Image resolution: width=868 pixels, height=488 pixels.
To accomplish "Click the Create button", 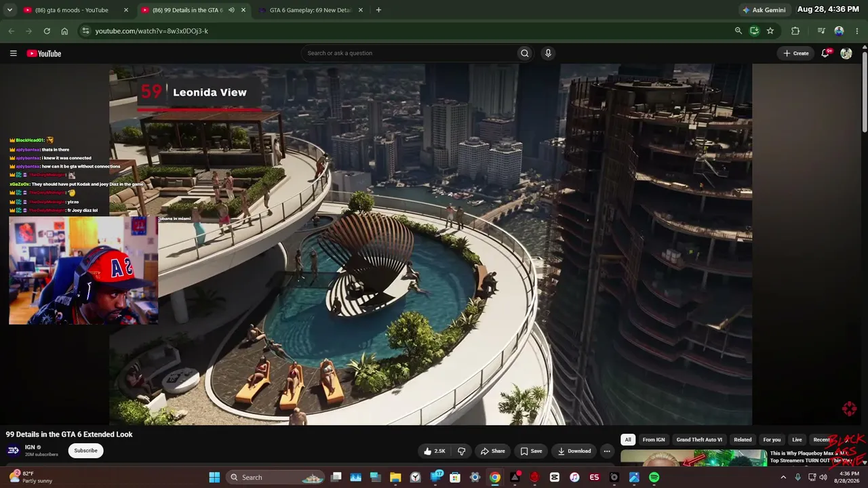I will click(x=796, y=54).
